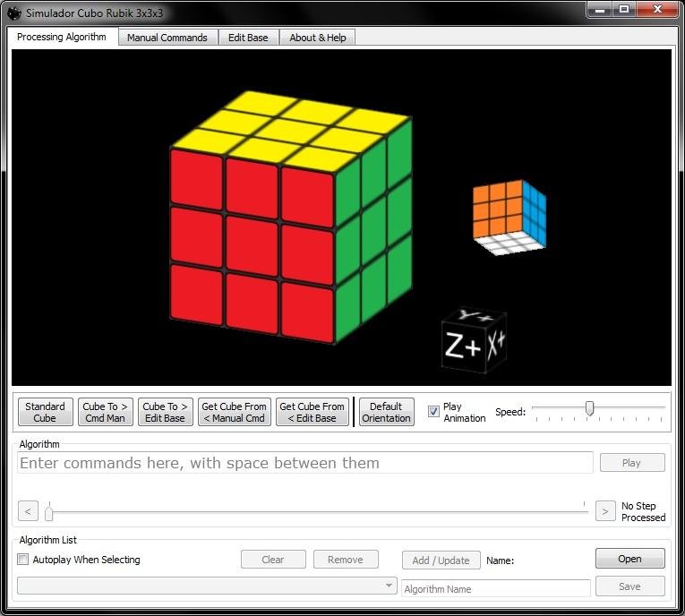The image size is (685, 616).
Task: Minimize the Simulador Cubo Rubik window
Action: click(600, 10)
